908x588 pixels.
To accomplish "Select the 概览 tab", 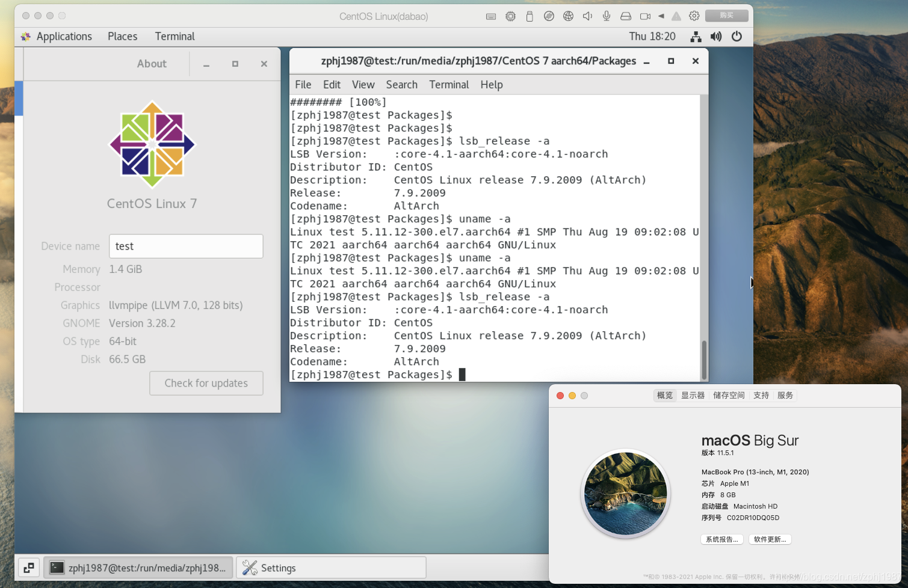I will coord(665,396).
